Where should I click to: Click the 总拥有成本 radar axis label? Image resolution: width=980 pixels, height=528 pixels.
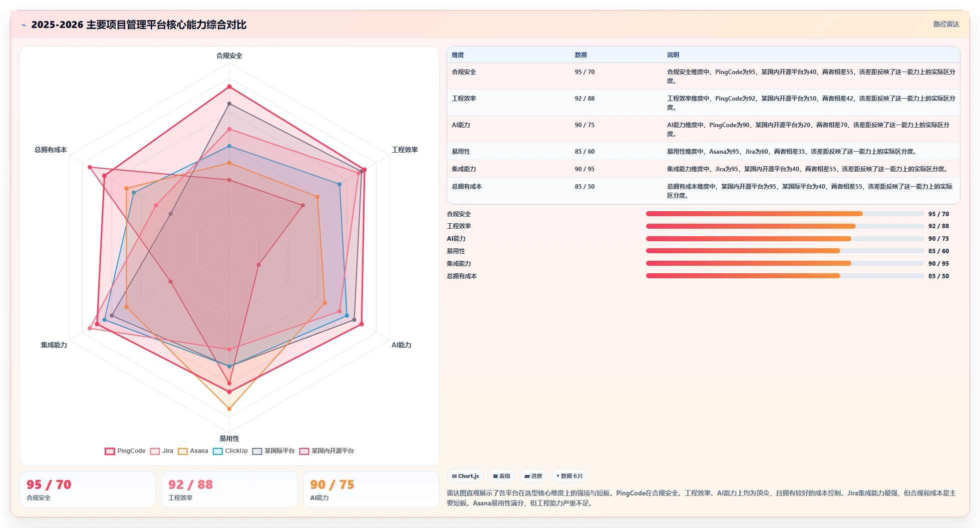pyautogui.click(x=51, y=150)
